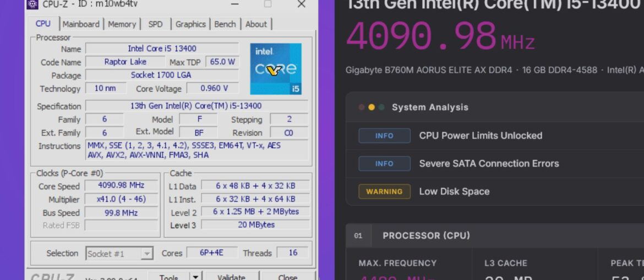
Task: Click the Max TDP value 65.0 W
Action: click(x=222, y=62)
